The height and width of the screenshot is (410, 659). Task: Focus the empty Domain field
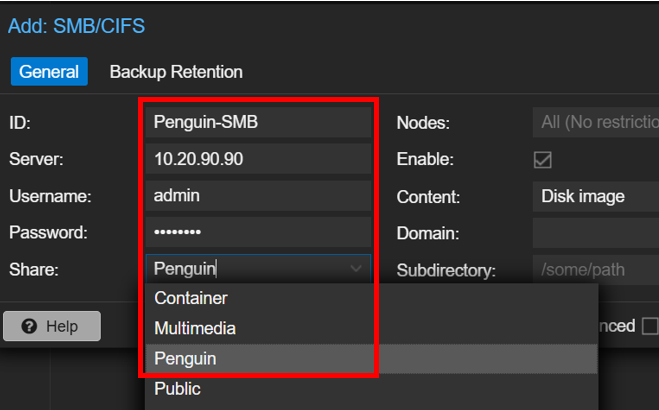(594, 233)
